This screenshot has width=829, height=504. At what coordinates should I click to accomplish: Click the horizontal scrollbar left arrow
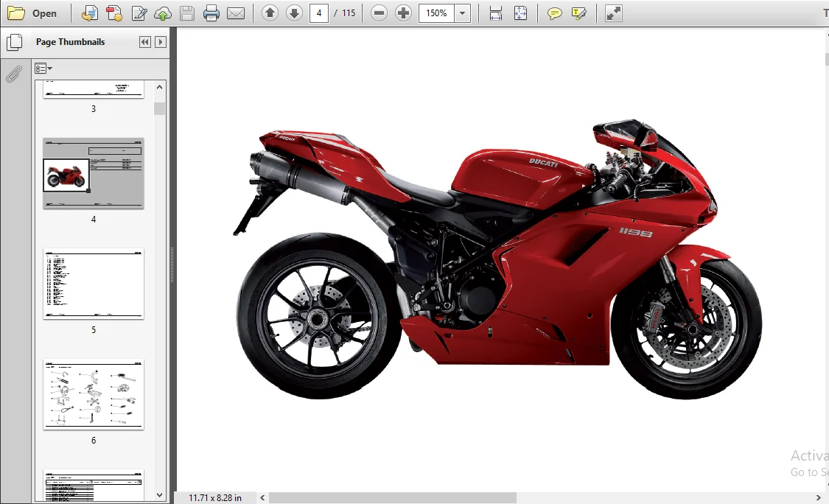pyautogui.click(x=262, y=497)
